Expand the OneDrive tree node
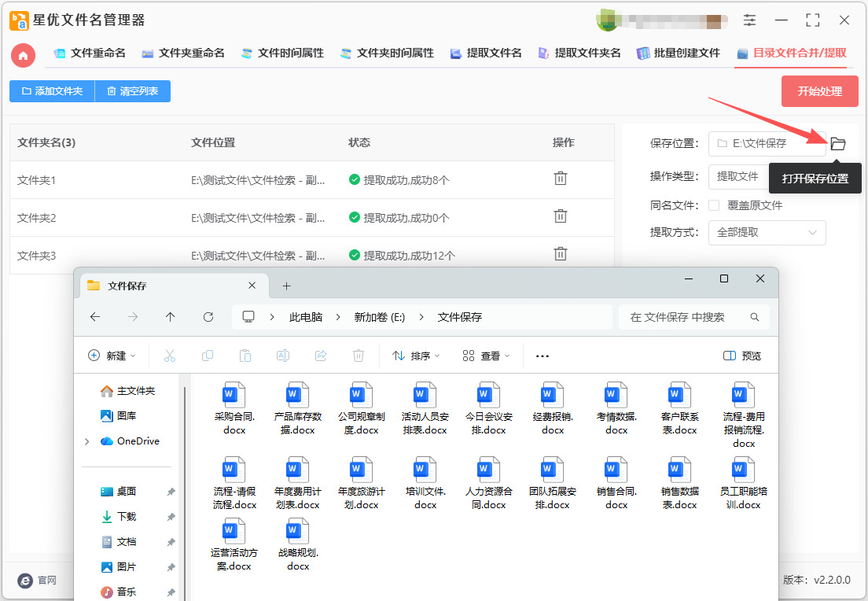Screen dimensions: 868x601 (x=86, y=441)
